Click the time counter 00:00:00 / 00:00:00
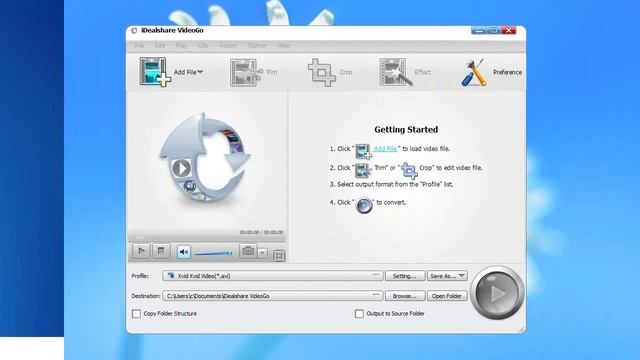 click(x=261, y=232)
